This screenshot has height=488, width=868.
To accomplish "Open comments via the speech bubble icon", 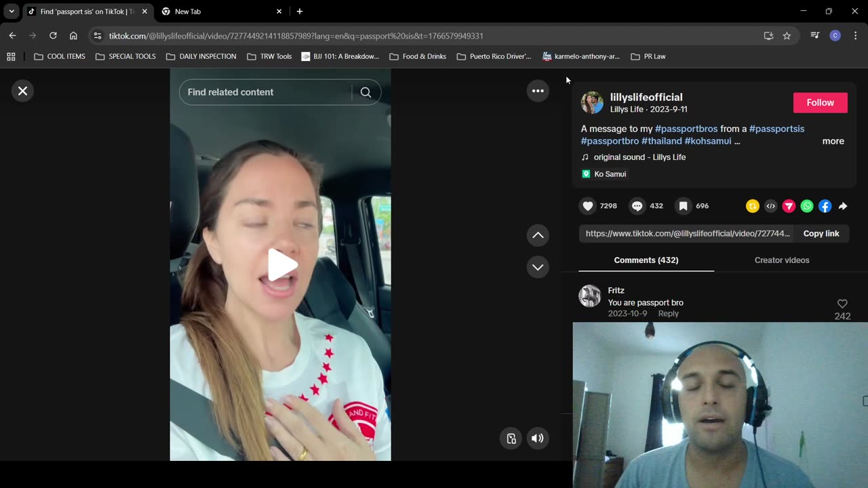I will click(x=637, y=206).
